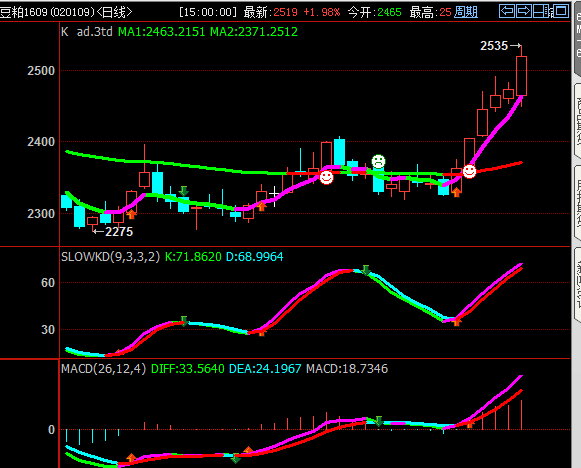Viewport: 581px width, 468px height.
Task: Click the 2275 low price label
Action: click(x=119, y=232)
